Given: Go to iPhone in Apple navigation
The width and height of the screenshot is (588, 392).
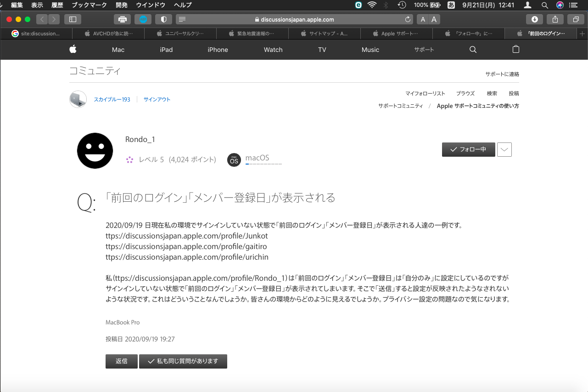Looking at the screenshot, I should point(218,50).
